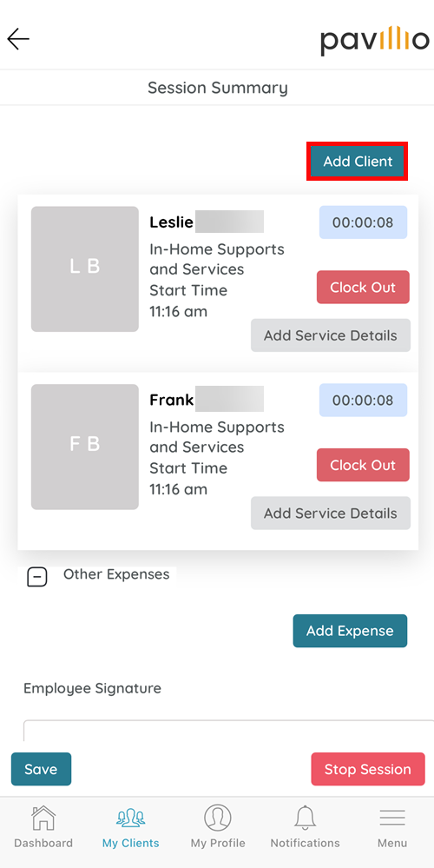The height and width of the screenshot is (868, 434).
Task: Open the hamburger Menu icon
Action: (x=392, y=818)
